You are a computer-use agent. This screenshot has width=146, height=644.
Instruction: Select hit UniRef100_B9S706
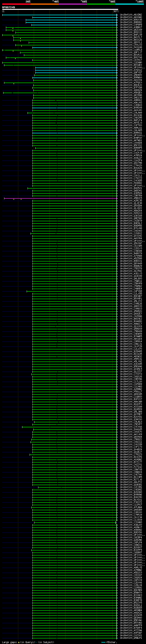click(131, 58)
